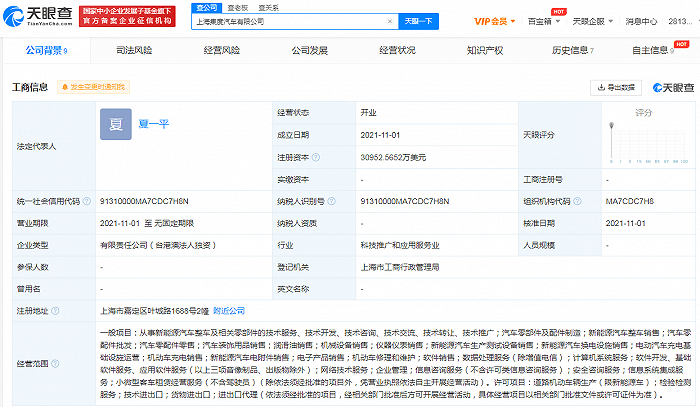Switch to the 经营风险 tab

pyautogui.click(x=222, y=50)
